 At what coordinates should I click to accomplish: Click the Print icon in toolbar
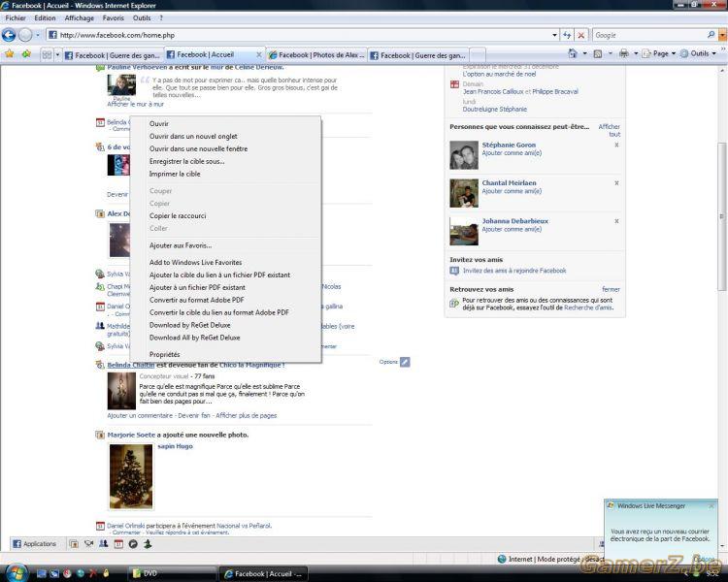coord(623,54)
